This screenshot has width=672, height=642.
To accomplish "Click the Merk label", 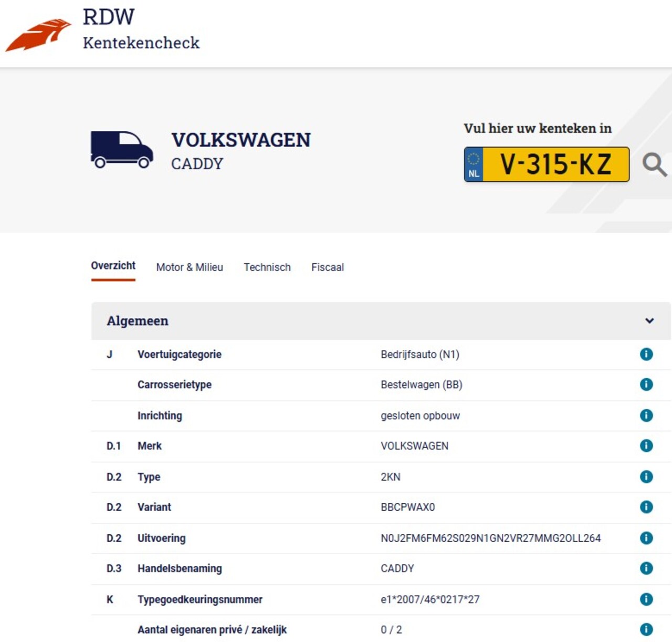I will [150, 446].
